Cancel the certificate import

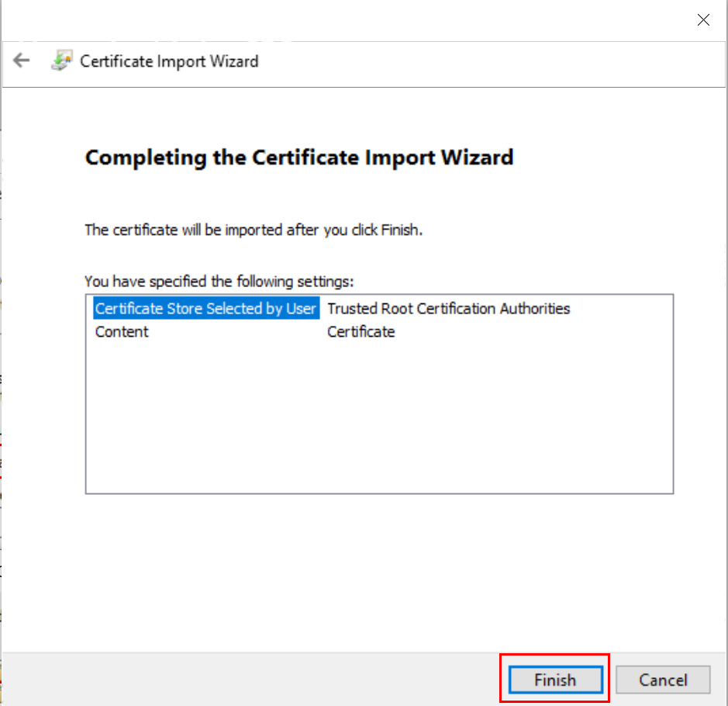point(663,680)
